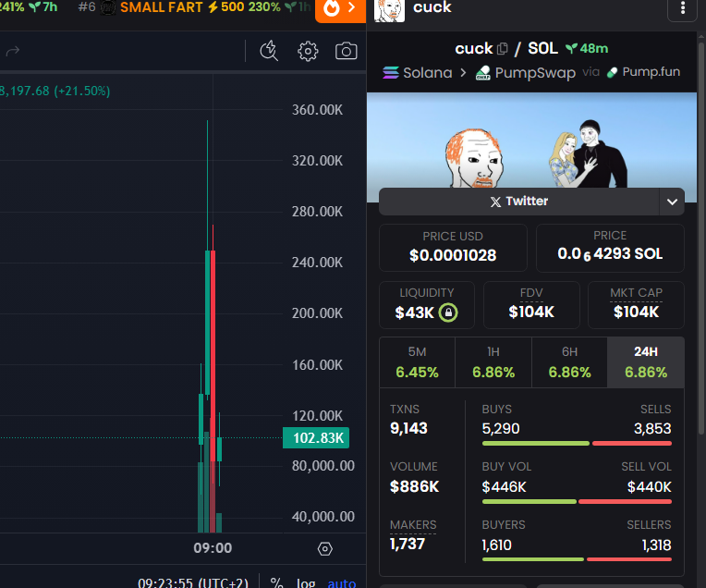The image size is (706, 588).
Task: Select the 24H timeframe tab
Action: point(646,362)
